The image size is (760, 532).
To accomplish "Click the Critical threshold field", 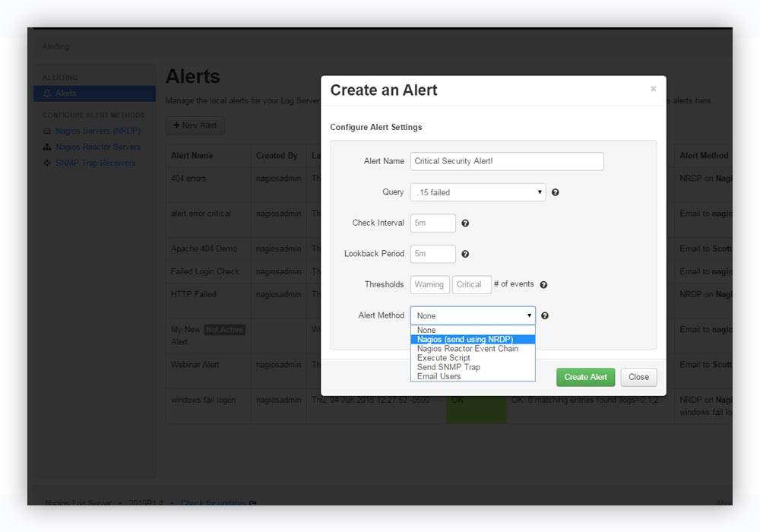I will pos(472,284).
